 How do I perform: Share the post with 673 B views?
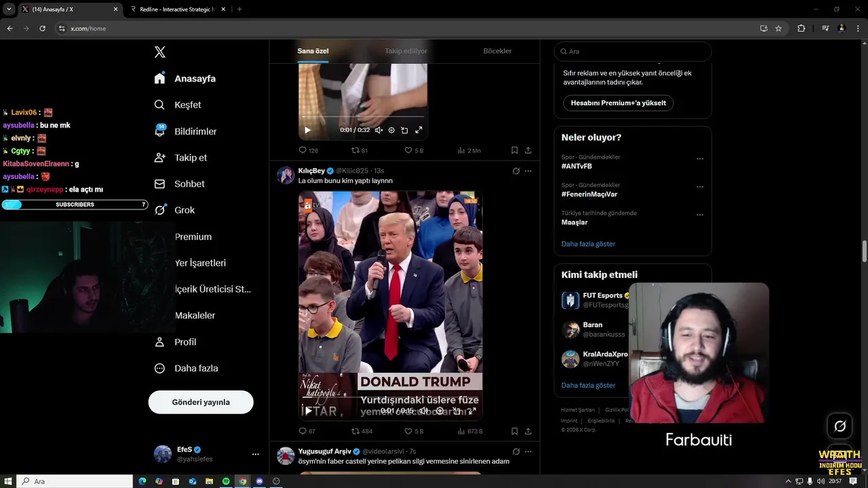(x=528, y=431)
